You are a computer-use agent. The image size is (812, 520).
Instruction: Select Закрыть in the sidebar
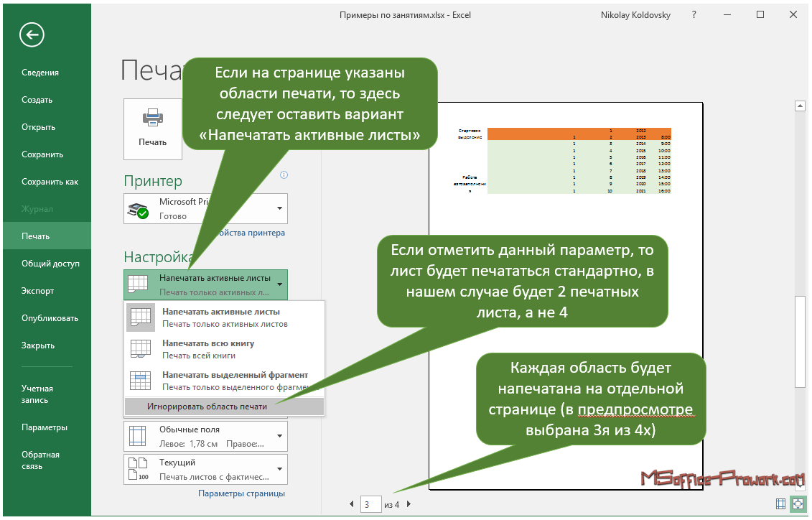pyautogui.click(x=38, y=345)
